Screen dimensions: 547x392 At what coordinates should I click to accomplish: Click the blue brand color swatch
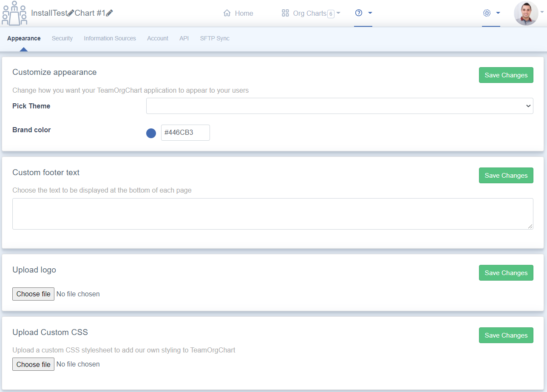[151, 133]
